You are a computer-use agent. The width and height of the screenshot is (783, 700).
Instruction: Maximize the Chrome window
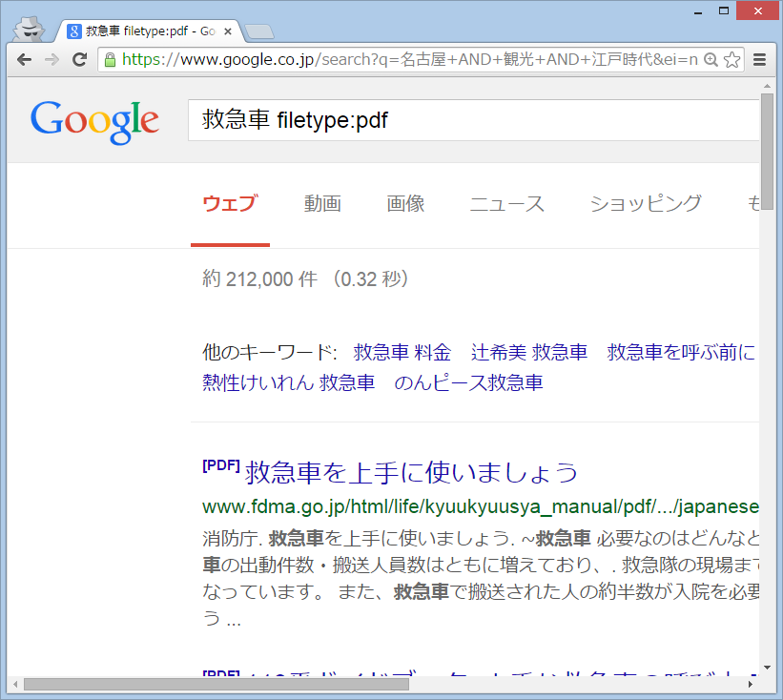coord(724,11)
